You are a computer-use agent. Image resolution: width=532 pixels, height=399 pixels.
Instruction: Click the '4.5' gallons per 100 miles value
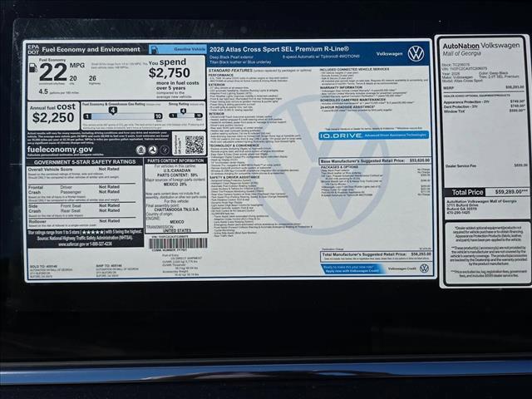tap(43, 91)
